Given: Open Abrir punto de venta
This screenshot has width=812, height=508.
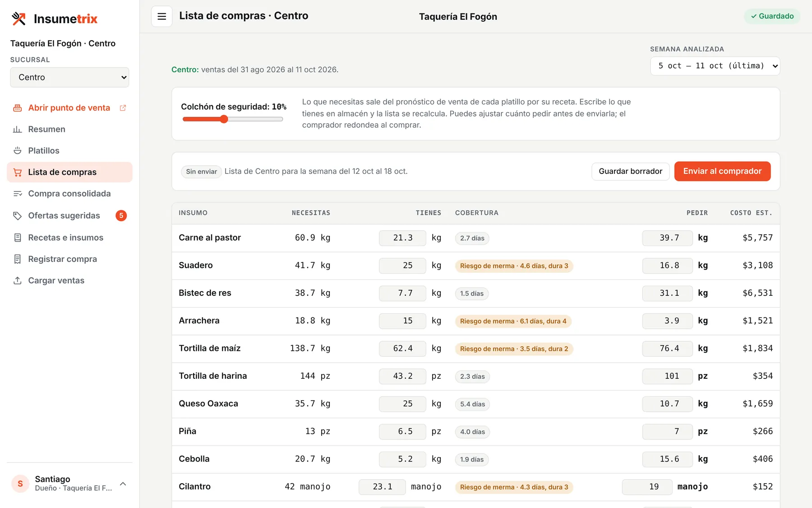Looking at the screenshot, I should pos(69,108).
